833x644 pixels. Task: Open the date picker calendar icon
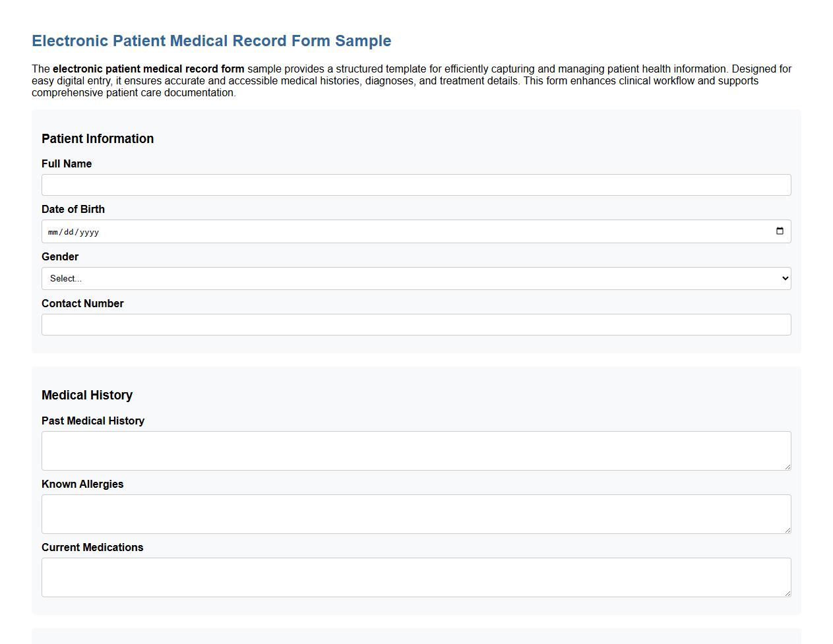[x=780, y=231]
